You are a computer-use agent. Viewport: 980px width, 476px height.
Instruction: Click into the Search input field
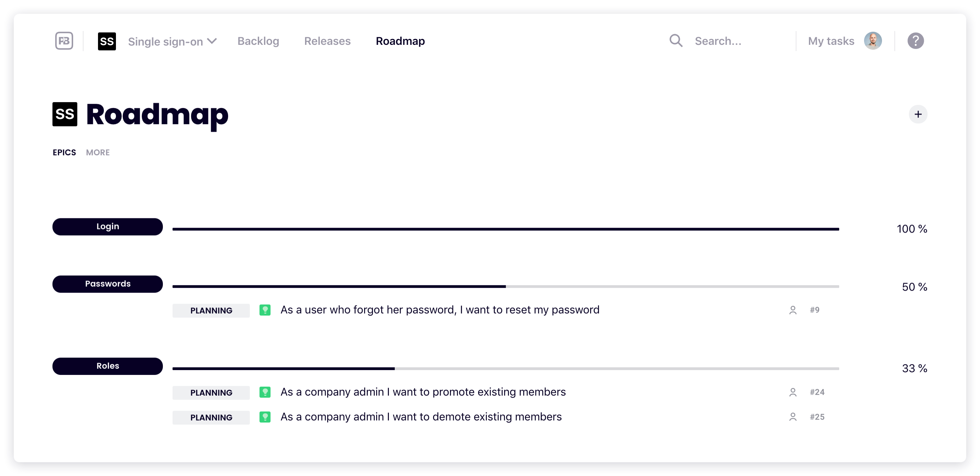pyautogui.click(x=738, y=41)
